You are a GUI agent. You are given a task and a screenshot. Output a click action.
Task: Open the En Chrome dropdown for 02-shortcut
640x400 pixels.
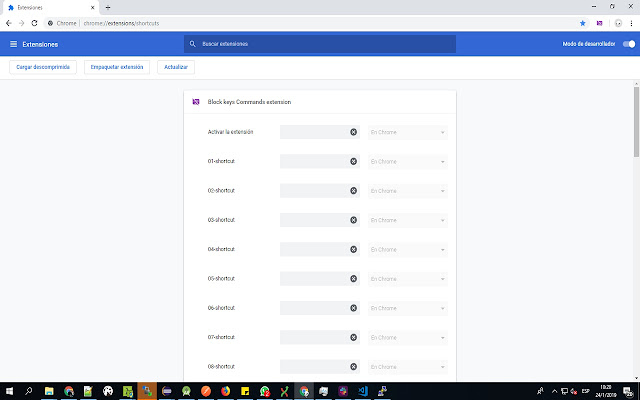click(408, 191)
